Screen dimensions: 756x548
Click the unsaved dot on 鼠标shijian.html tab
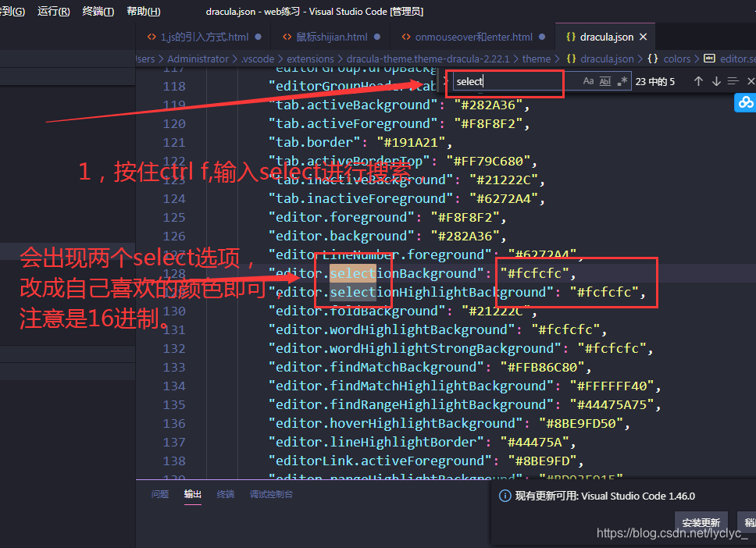377,37
